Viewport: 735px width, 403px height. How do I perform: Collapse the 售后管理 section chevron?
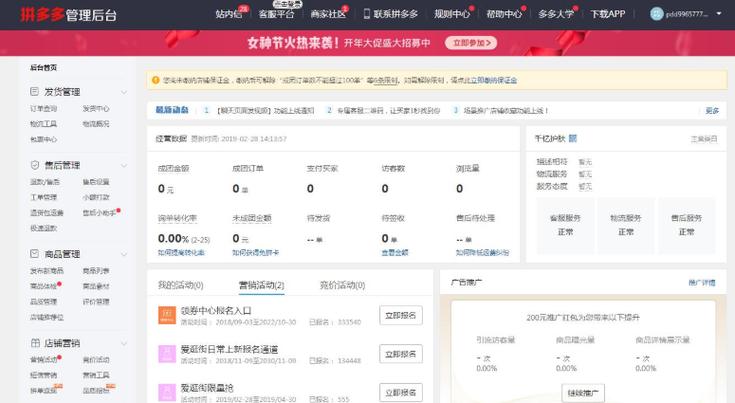point(124,165)
